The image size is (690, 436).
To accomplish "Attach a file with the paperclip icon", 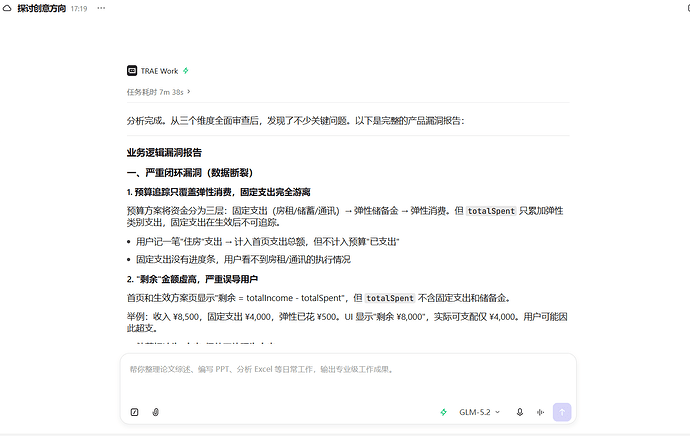I will (x=156, y=412).
